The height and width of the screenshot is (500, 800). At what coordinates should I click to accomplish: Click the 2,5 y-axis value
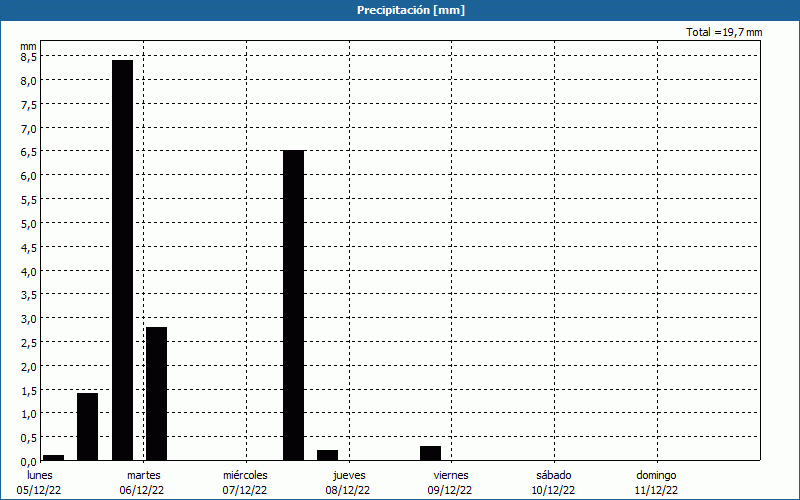click(29, 342)
